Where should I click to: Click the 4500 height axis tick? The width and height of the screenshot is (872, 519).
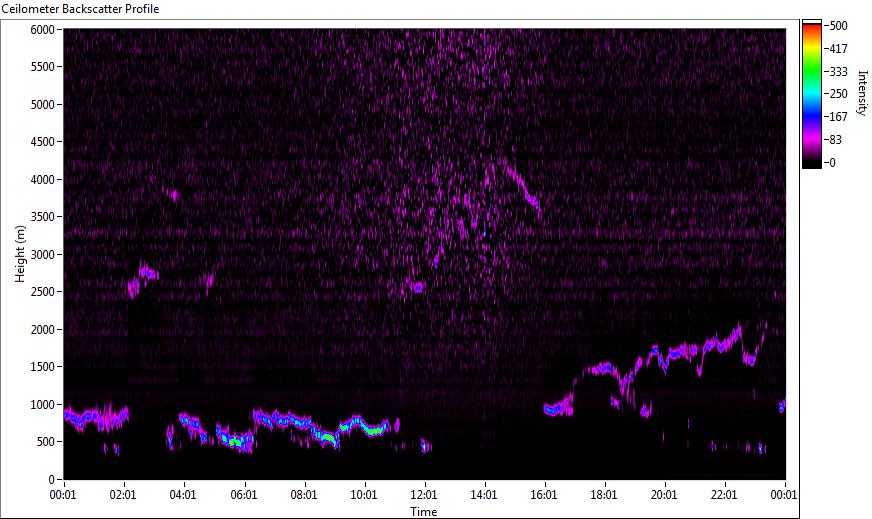42,142
